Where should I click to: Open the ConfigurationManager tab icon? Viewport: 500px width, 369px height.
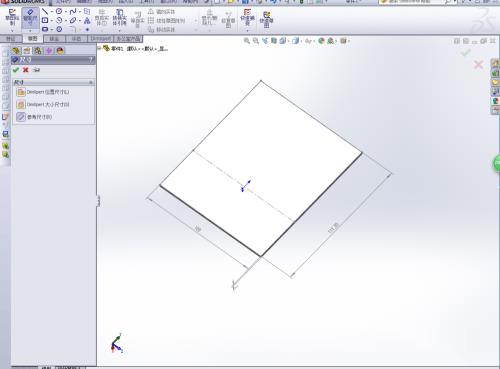(38, 51)
